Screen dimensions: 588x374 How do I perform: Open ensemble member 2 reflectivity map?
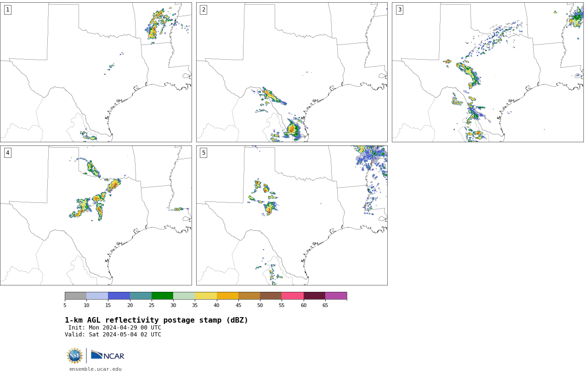[292, 72]
